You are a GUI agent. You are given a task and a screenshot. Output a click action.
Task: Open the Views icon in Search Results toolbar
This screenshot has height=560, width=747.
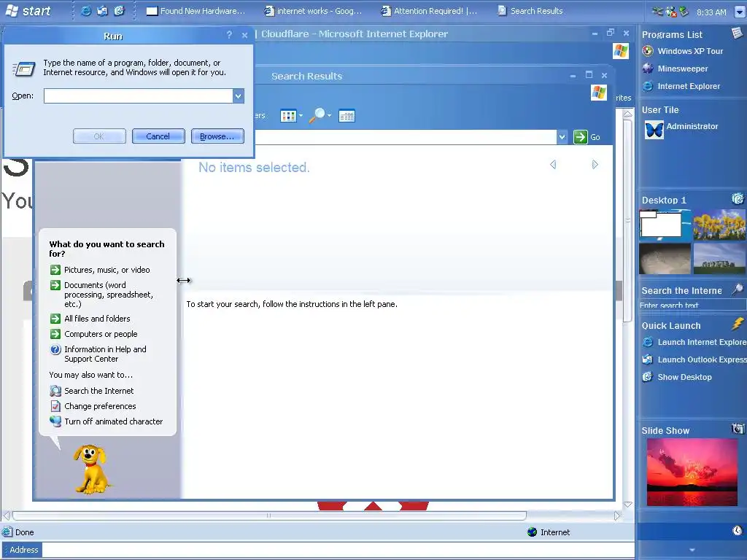pyautogui.click(x=288, y=116)
